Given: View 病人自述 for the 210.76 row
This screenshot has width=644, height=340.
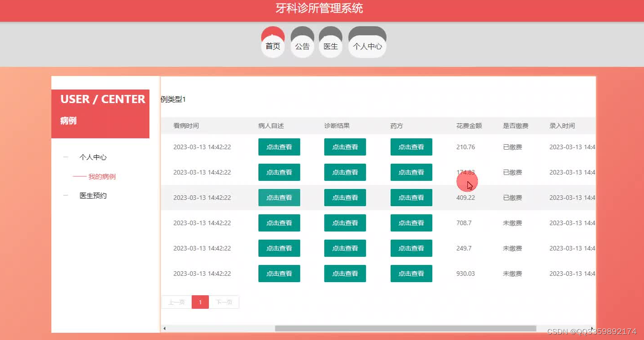Looking at the screenshot, I should tap(279, 147).
